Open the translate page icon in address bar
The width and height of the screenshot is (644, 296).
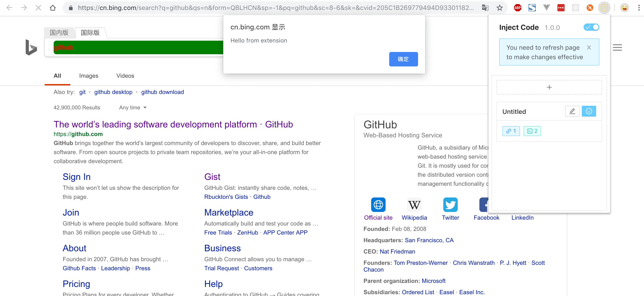click(485, 8)
